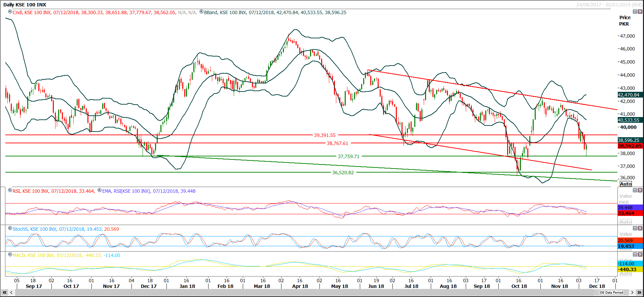Click the clock icon beside the Cndl series
Screen dimensions: 644x297
(x=10, y=12)
